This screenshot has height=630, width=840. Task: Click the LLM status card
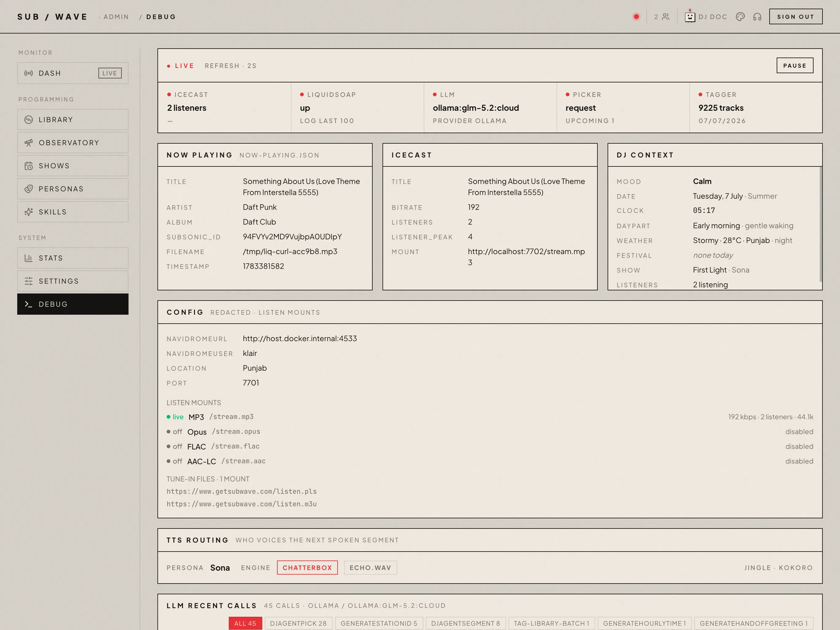click(490, 108)
